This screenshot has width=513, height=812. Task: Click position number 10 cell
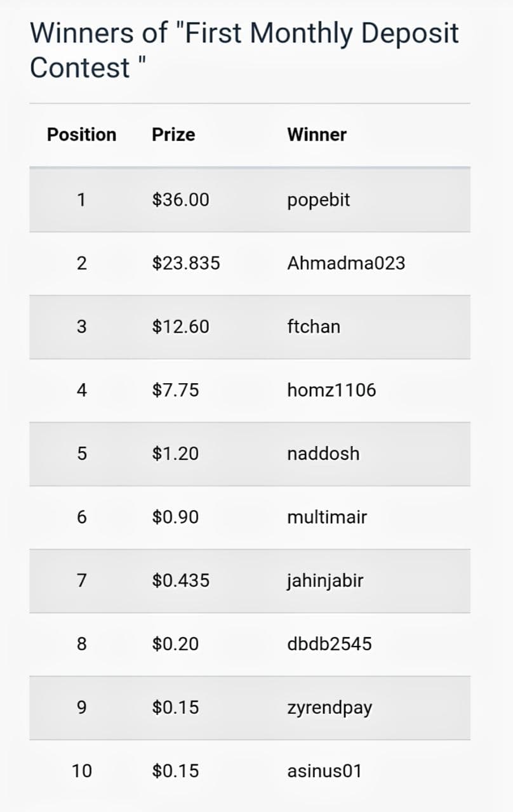[82, 771]
